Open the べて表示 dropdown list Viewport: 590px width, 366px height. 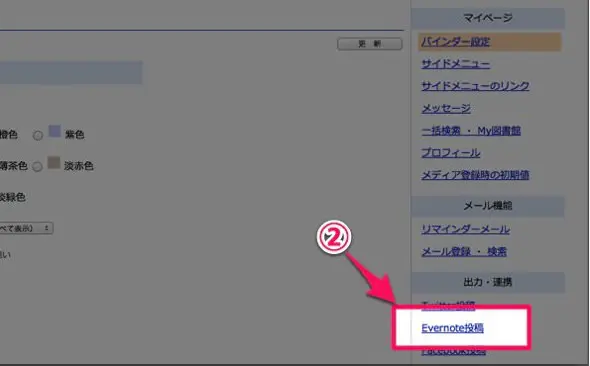[x=26, y=228]
